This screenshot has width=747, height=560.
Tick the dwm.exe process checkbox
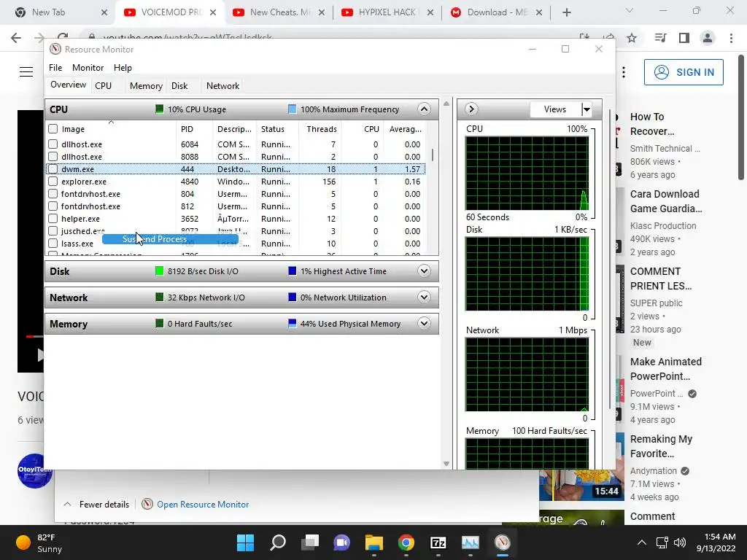[x=53, y=169]
